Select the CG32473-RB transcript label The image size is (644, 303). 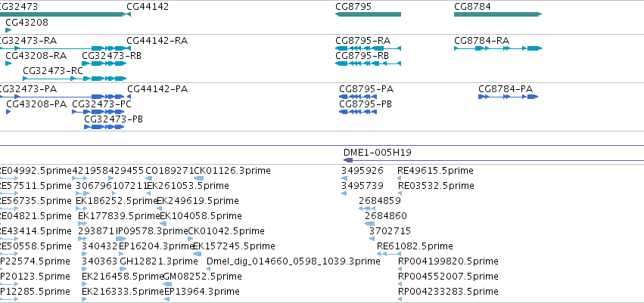pos(112,55)
